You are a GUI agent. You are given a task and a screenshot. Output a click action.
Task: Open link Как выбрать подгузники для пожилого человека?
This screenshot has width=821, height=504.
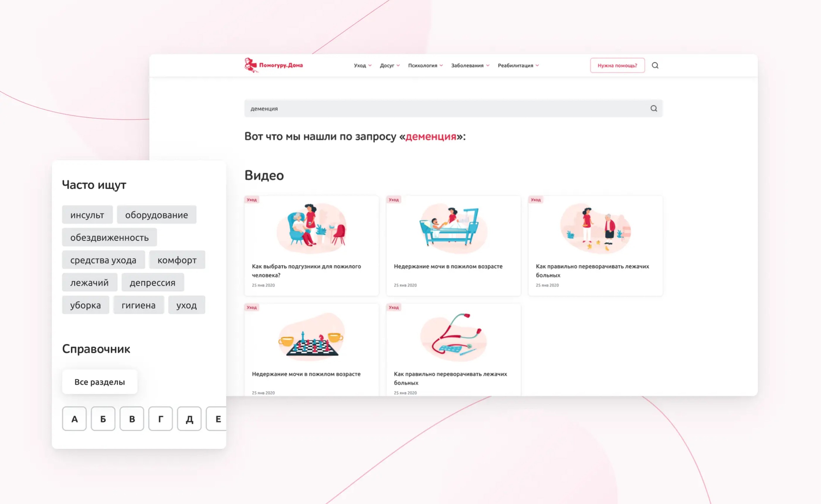(x=306, y=271)
